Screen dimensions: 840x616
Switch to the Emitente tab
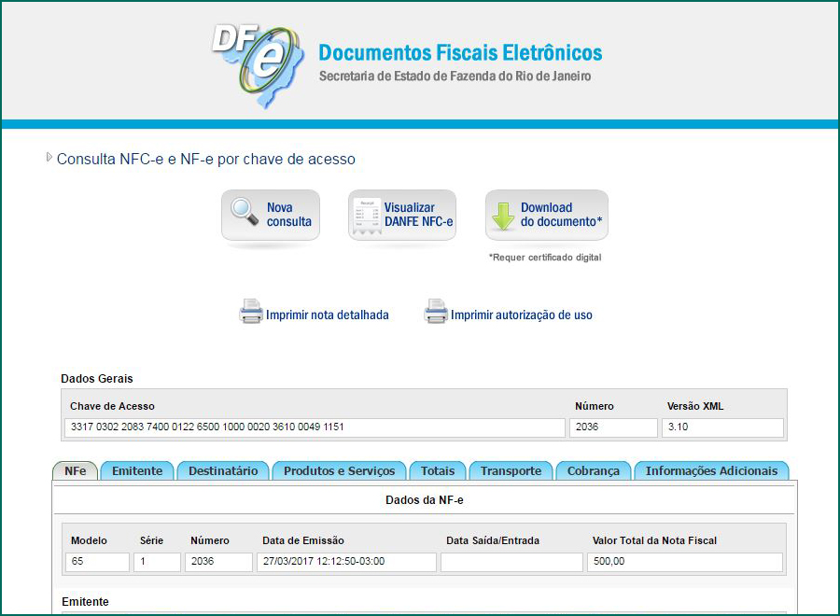137,471
